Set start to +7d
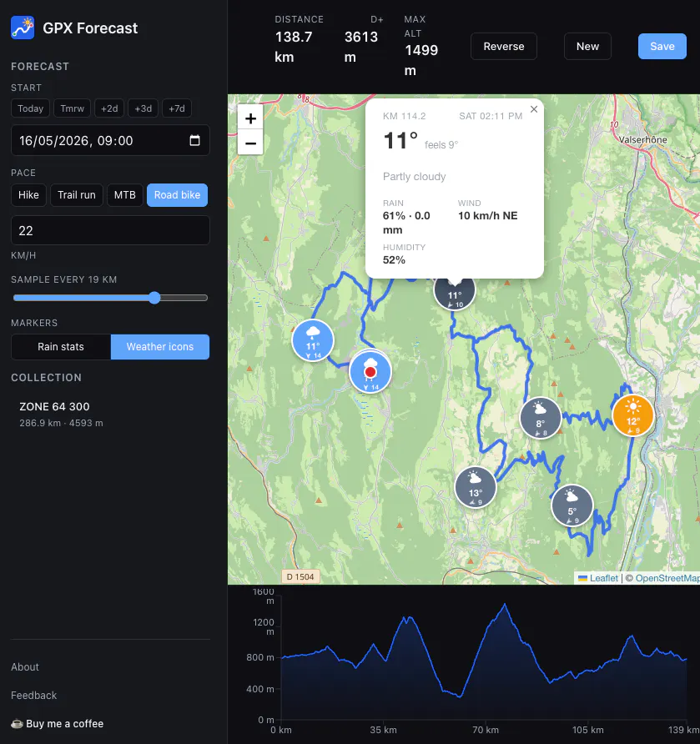 (177, 108)
